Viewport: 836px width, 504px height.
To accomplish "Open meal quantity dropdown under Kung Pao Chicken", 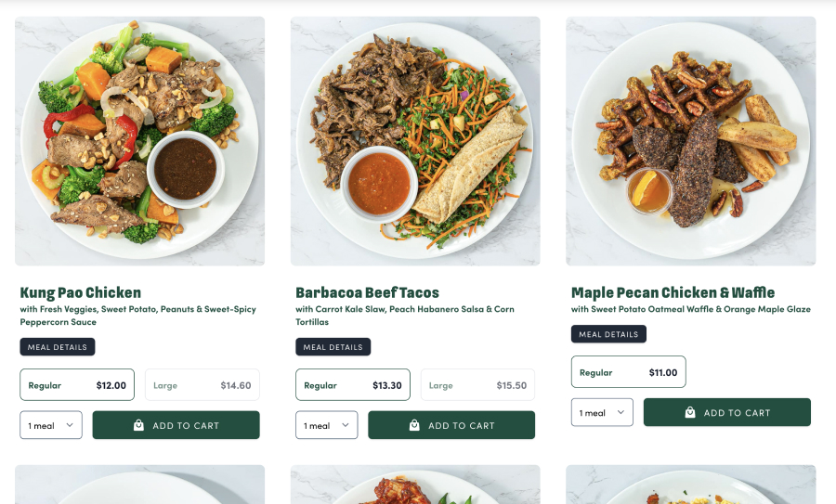I will [51, 425].
